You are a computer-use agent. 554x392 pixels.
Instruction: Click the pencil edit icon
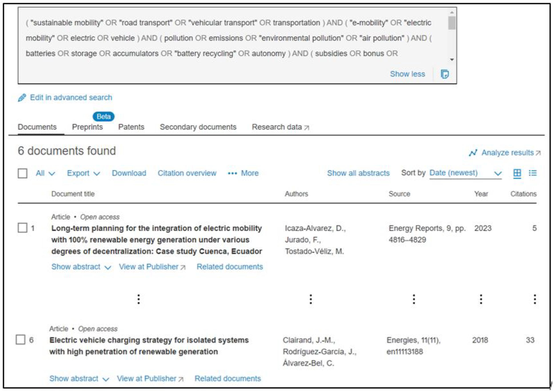[x=22, y=98]
